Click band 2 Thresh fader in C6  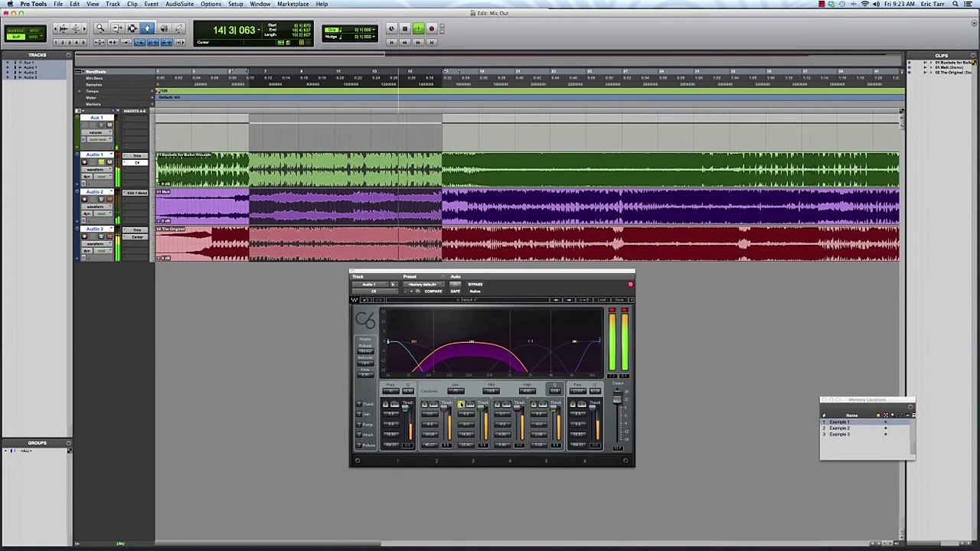point(444,407)
